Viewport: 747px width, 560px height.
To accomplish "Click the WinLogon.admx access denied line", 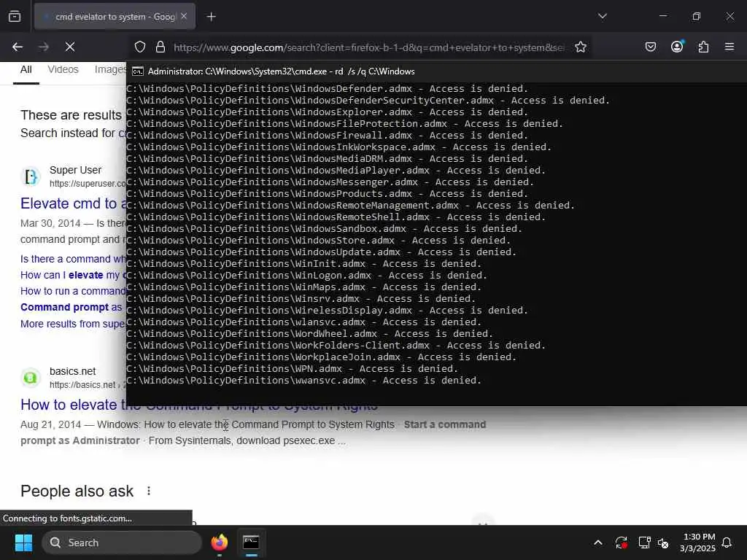I will (307, 276).
